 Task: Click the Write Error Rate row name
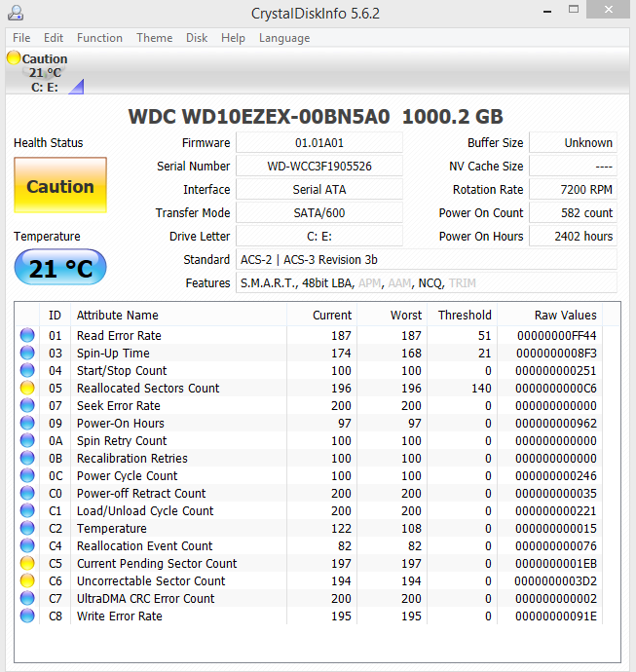point(120,616)
